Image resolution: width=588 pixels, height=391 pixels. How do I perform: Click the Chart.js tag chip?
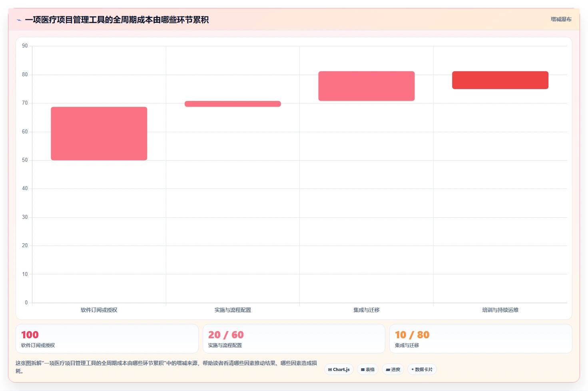(339, 369)
